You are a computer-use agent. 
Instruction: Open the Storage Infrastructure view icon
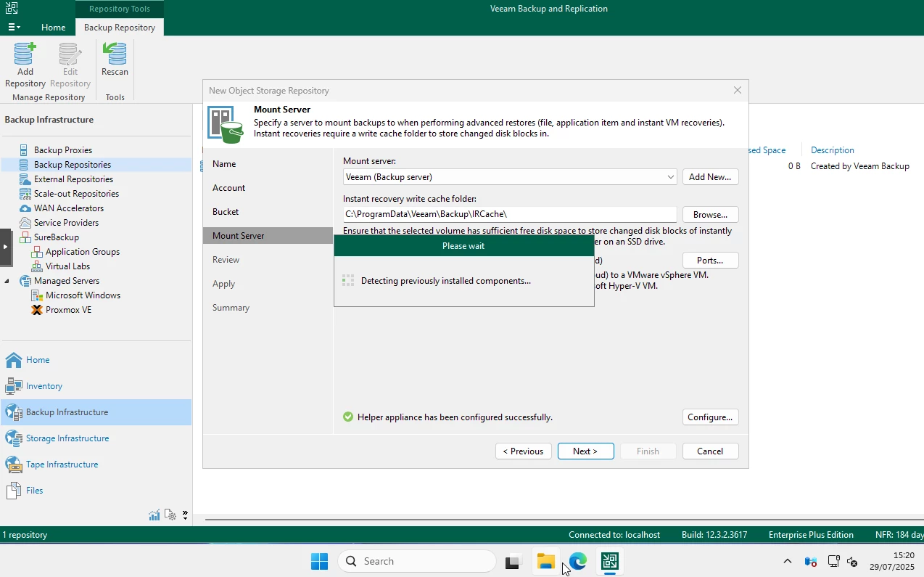[x=14, y=438]
